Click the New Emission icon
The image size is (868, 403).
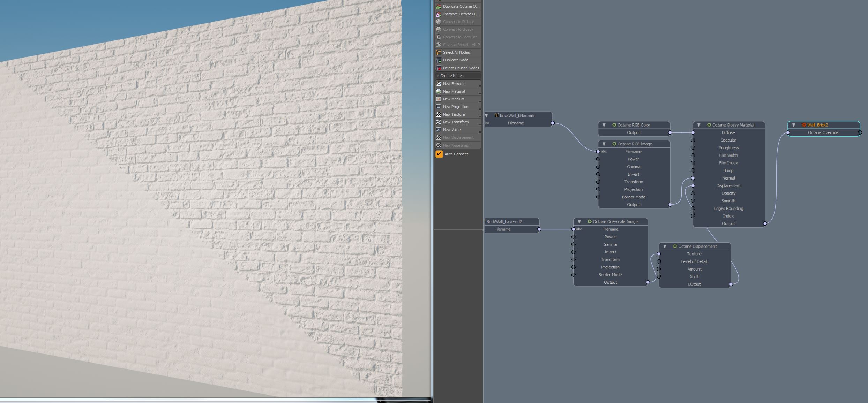tap(439, 84)
